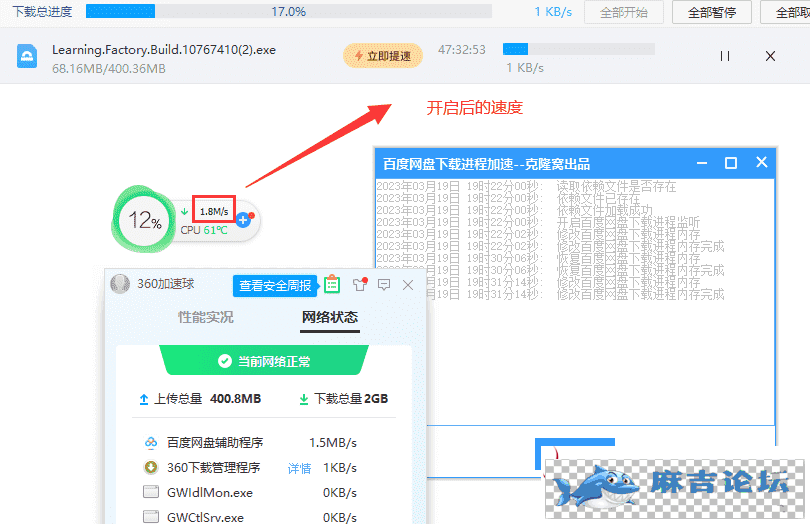Screen dimensions: 810x524
Task: Open 详情 link for 360下载管理程序
Action: [300, 468]
